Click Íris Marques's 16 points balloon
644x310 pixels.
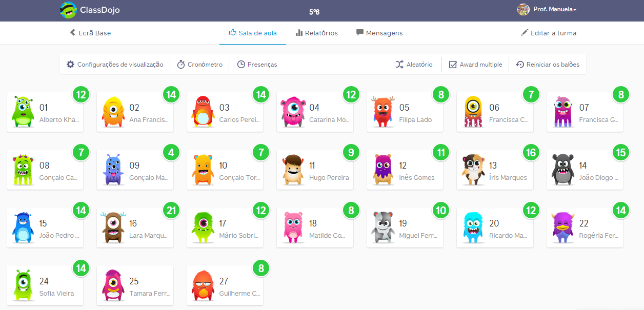pyautogui.click(x=531, y=152)
